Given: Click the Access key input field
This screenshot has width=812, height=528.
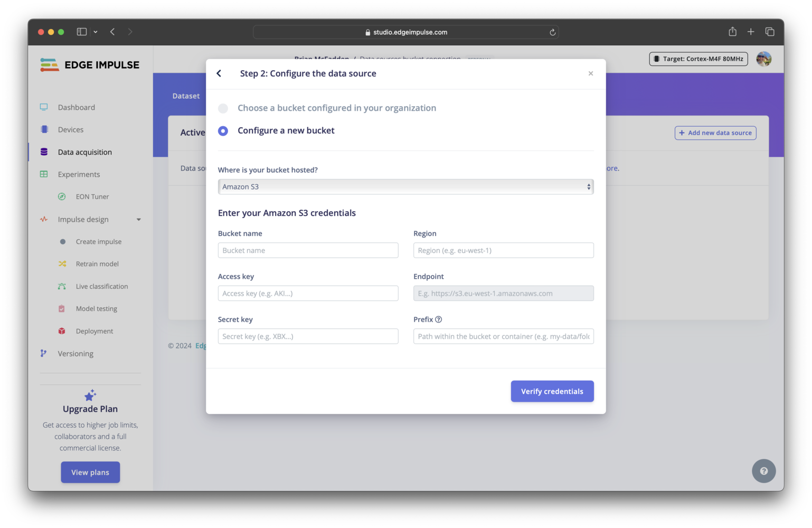Looking at the screenshot, I should click(x=308, y=294).
